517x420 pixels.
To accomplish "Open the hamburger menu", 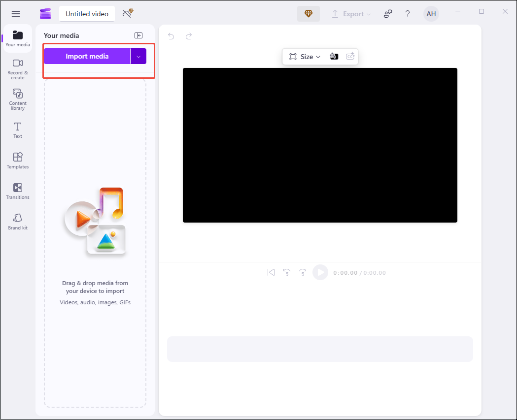I will click(16, 13).
